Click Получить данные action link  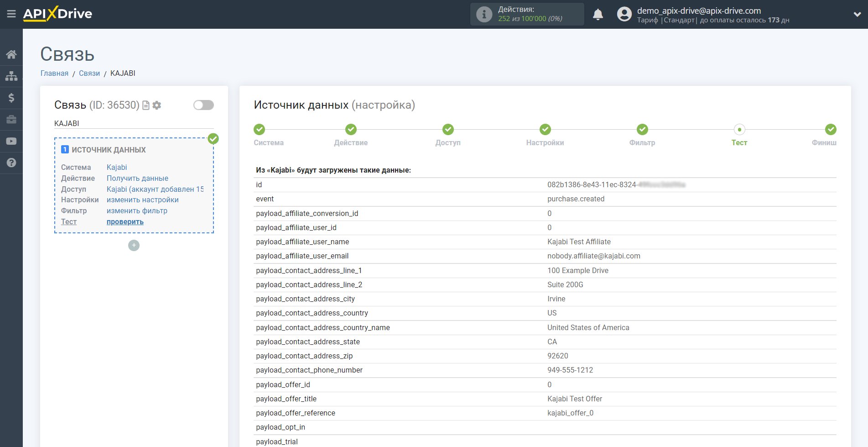pyautogui.click(x=137, y=178)
